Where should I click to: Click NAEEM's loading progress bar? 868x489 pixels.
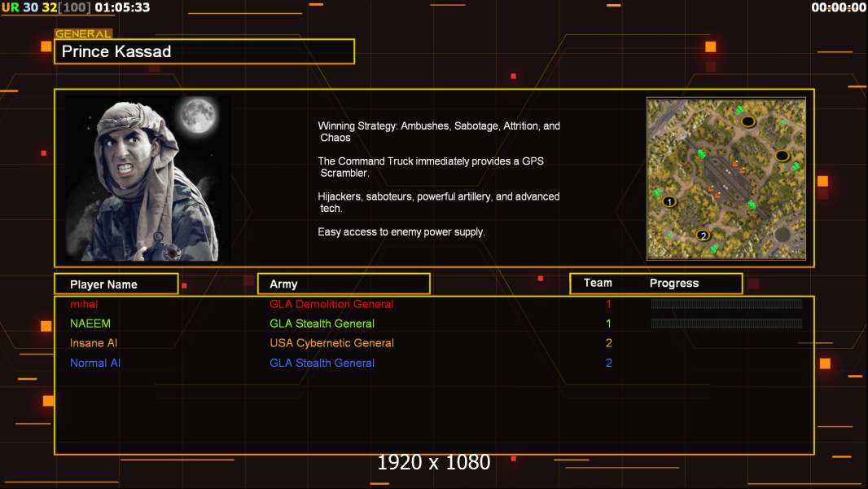click(726, 323)
